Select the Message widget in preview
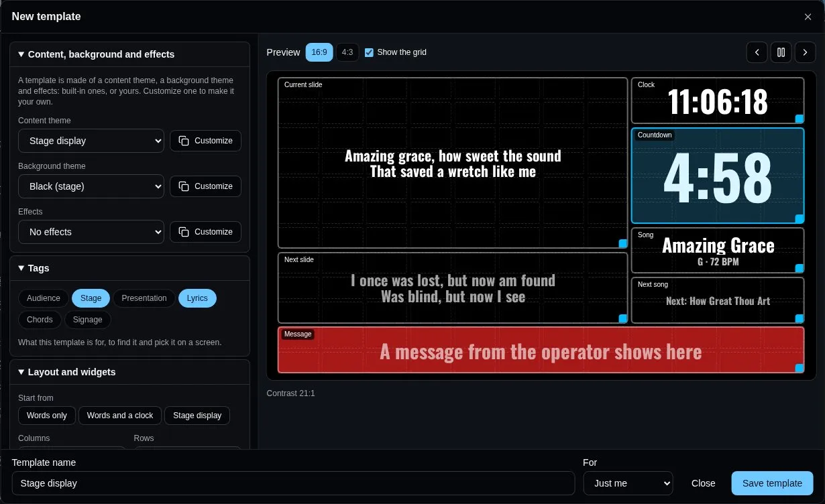The height and width of the screenshot is (504, 825). [541, 350]
